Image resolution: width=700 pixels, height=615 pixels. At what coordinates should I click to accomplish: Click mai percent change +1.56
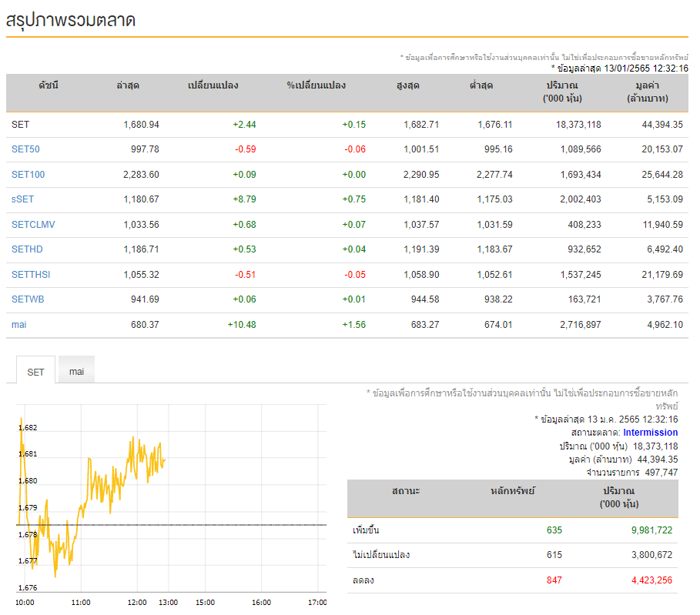(x=354, y=325)
